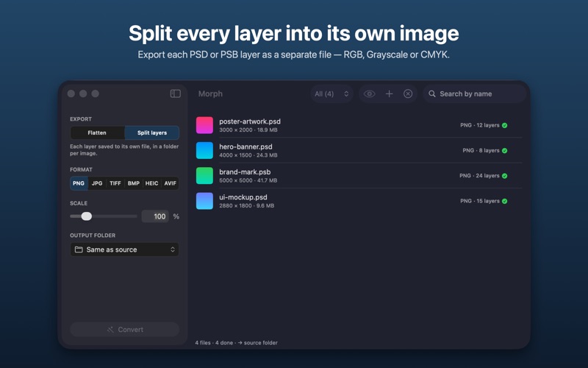Click the pink poster-artwork.psd thumbnail
The width and height of the screenshot is (588, 368).
[204, 125]
